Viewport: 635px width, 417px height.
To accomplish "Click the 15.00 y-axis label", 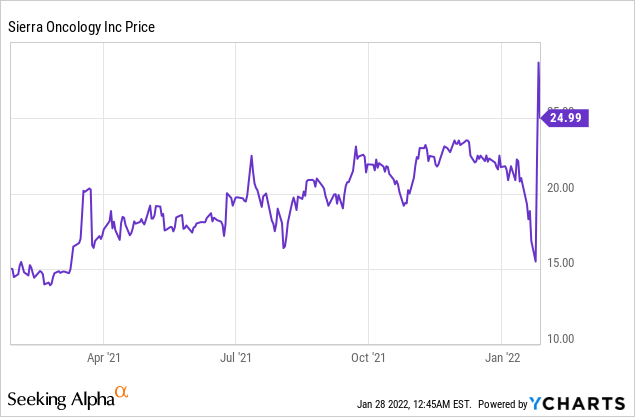I will pyautogui.click(x=561, y=263).
